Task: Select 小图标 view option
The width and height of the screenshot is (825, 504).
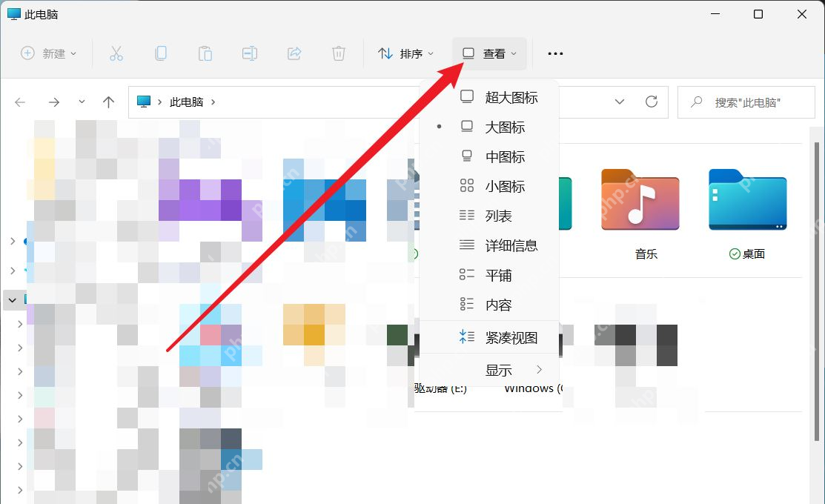Action: click(x=488, y=186)
